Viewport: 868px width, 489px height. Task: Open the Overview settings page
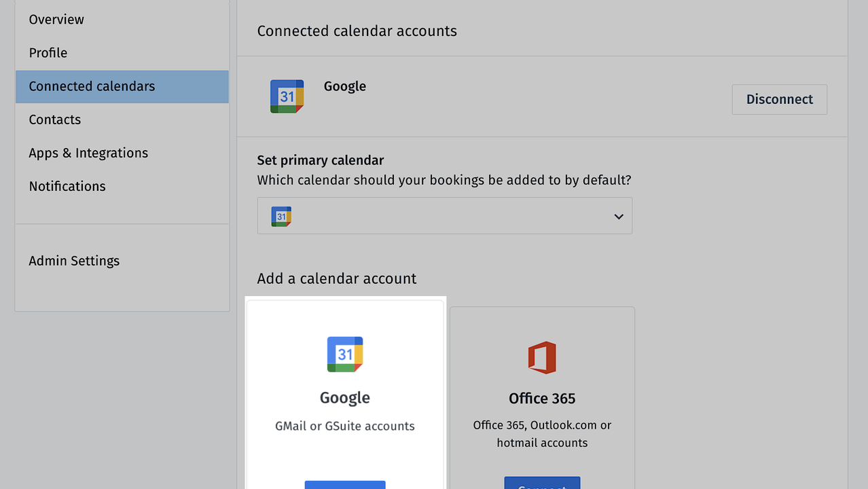pos(56,19)
